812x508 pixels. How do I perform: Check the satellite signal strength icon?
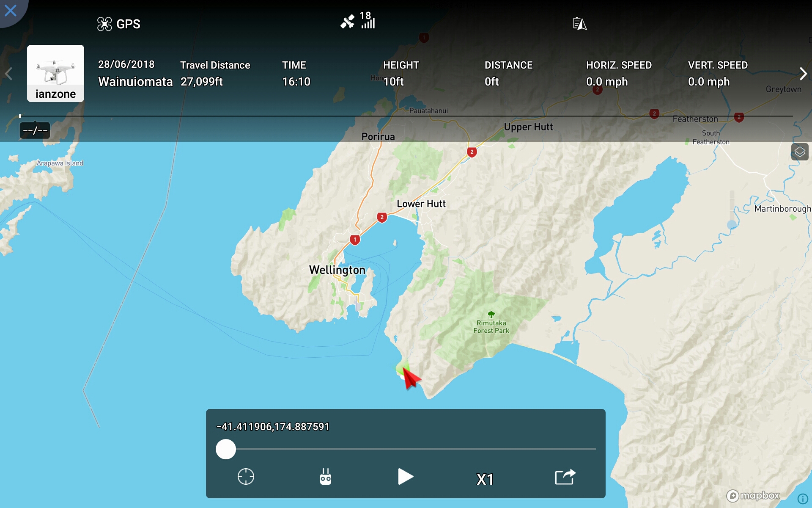(x=358, y=20)
